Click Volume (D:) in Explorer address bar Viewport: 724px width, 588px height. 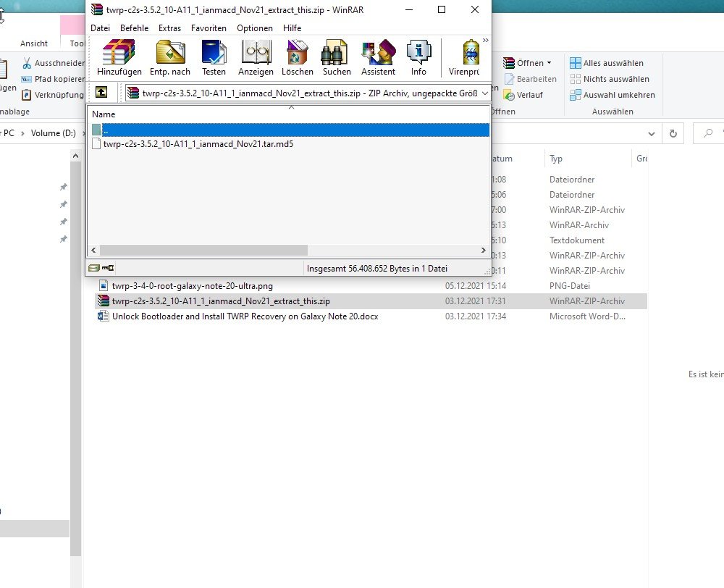(53, 133)
